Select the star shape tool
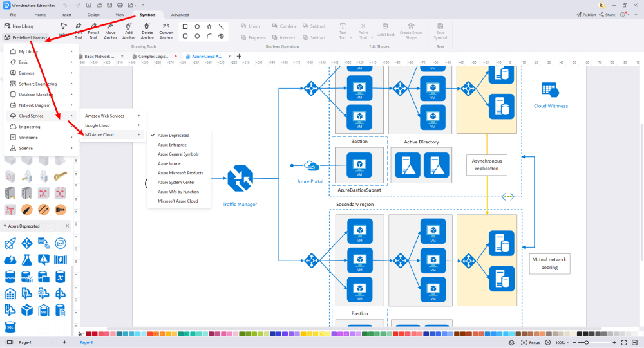644x348 pixels. point(209,26)
